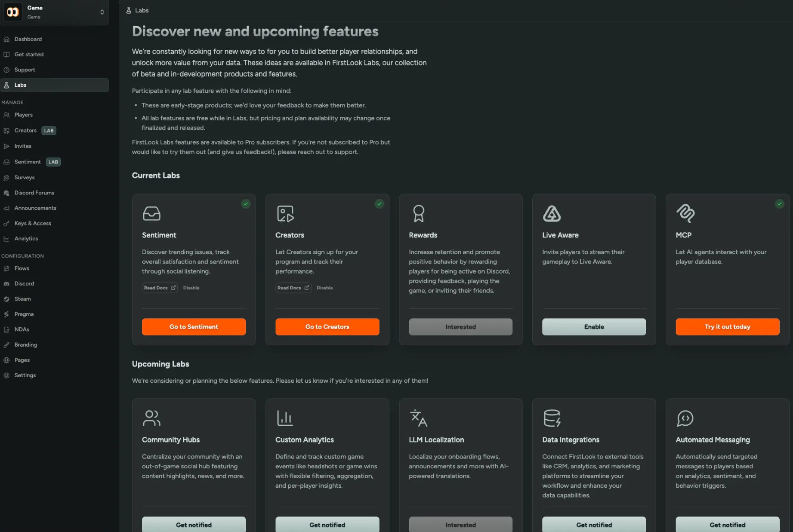Select the Surveys icon in the Manage section

click(x=7, y=177)
